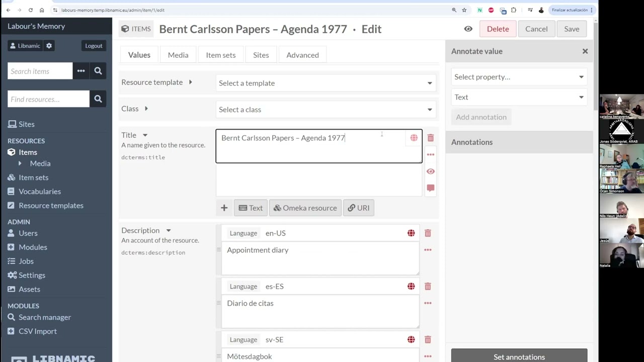Open user settings gear next to Libnamic
The width and height of the screenshot is (644, 362).
pos(49,46)
